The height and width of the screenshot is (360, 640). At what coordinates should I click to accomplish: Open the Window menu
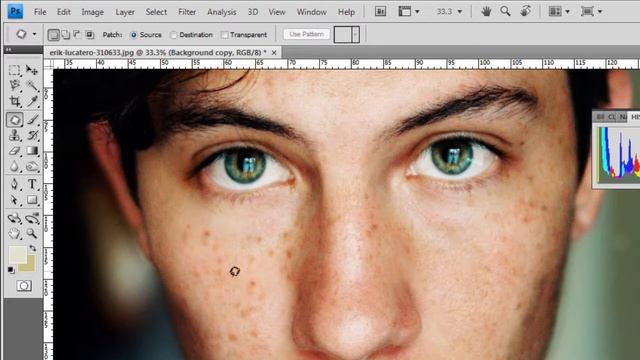point(311,12)
